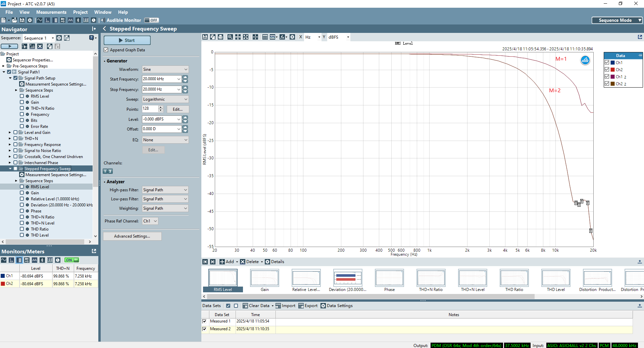The width and height of the screenshot is (644, 348).
Task: Click the graph zoom magnifier icon
Action: tap(230, 37)
